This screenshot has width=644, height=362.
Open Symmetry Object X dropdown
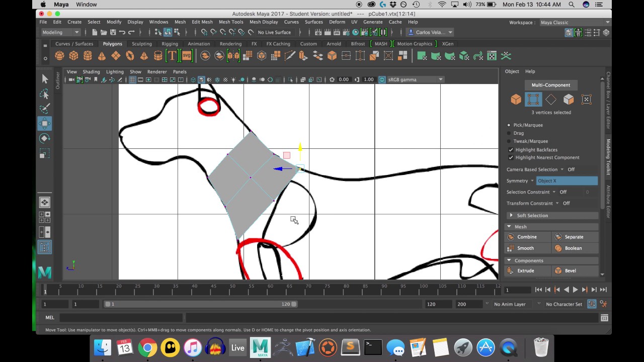pyautogui.click(x=567, y=181)
